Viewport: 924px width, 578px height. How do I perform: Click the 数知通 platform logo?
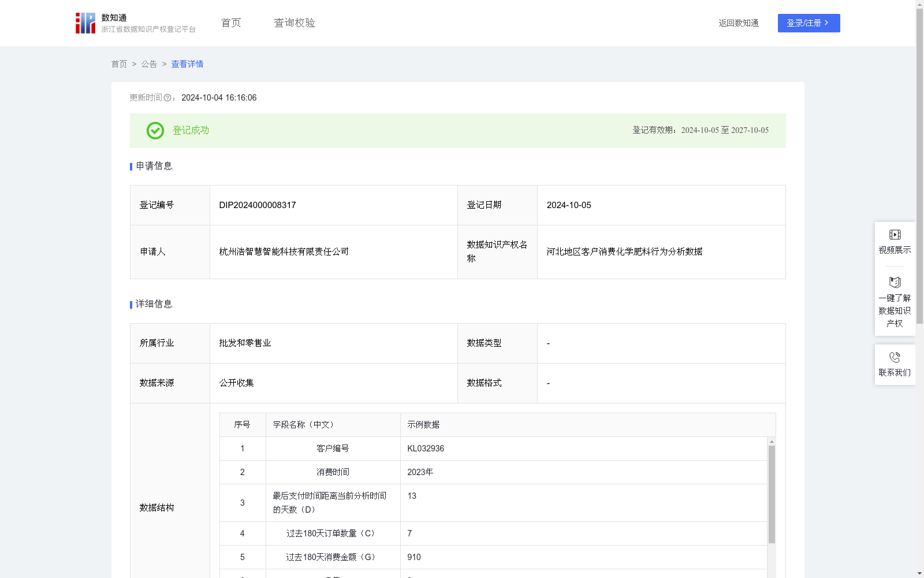pos(135,23)
